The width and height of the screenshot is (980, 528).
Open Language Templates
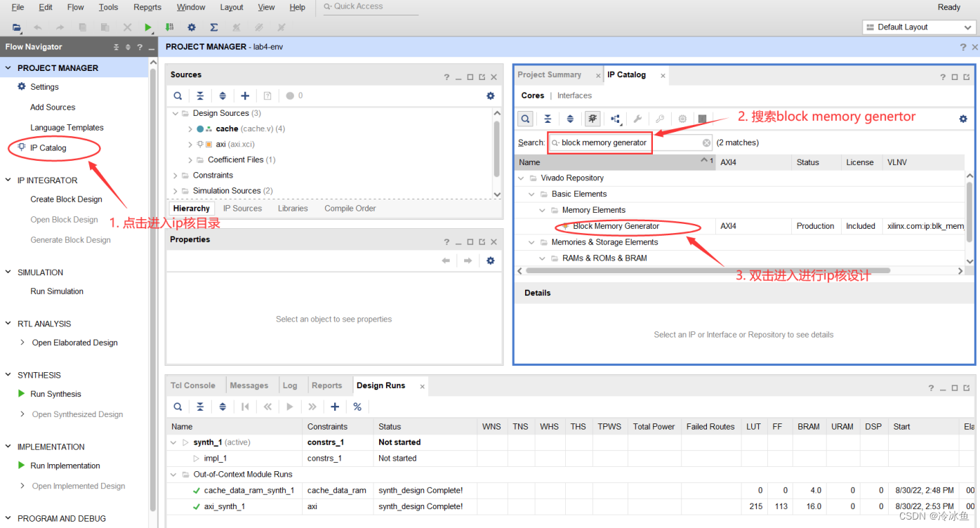pyautogui.click(x=67, y=128)
